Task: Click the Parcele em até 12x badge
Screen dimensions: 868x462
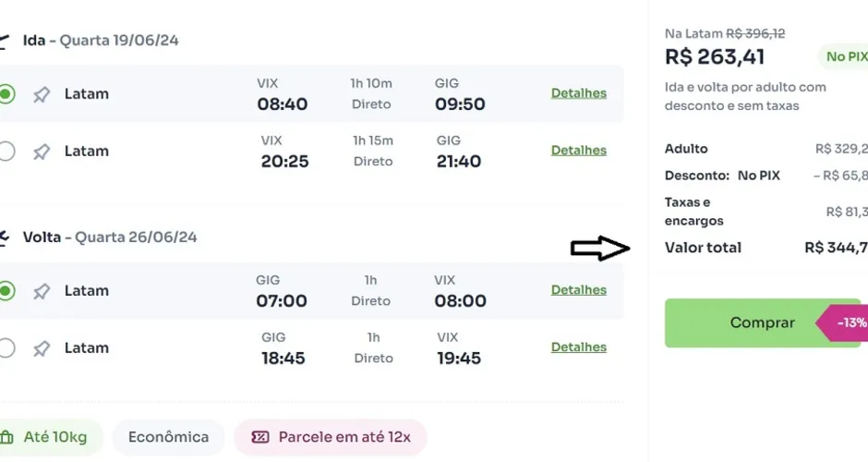Action: [x=331, y=437]
